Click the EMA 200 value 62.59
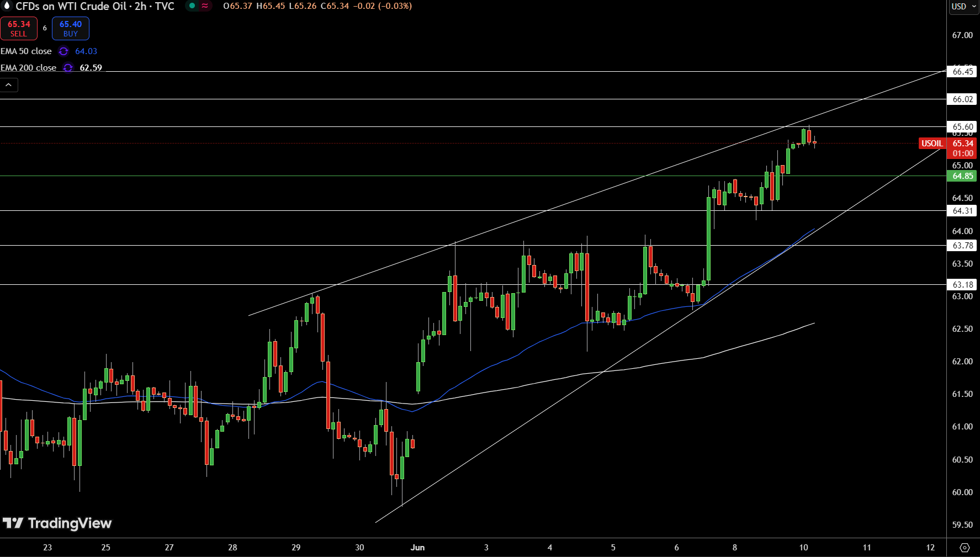This screenshot has width=980, height=557. [91, 68]
